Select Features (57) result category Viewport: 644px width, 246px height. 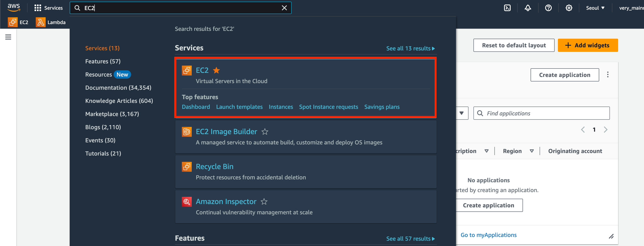point(103,61)
